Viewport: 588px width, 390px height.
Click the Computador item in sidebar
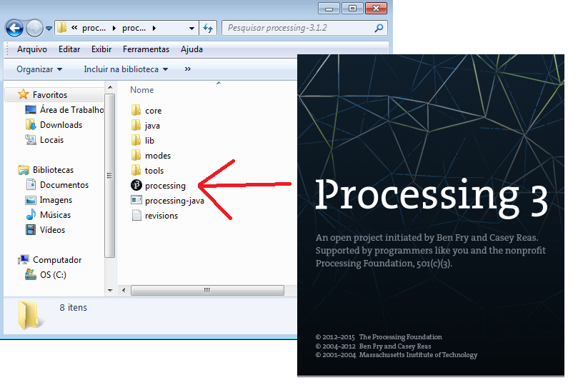tap(57, 260)
